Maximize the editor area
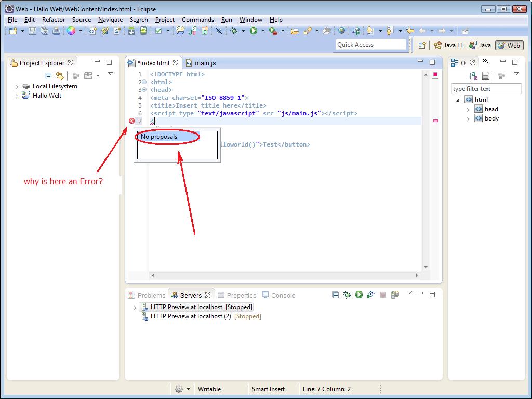 point(432,62)
